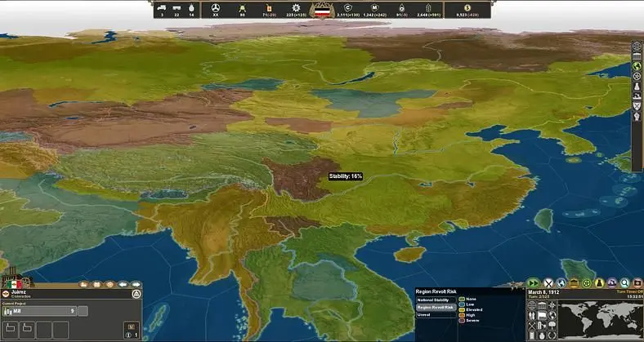Click the second building slot in Juárez panel
Screen dimensions: 644x342
(x=27, y=330)
